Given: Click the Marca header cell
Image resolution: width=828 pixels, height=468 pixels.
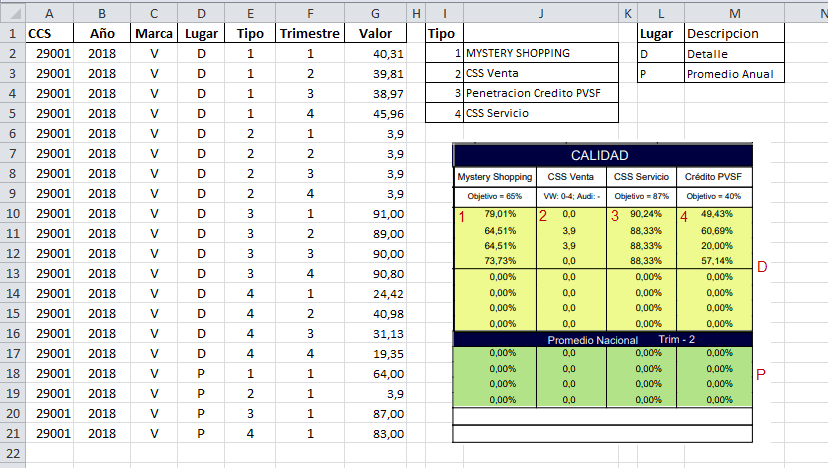Looking at the screenshot, I should (x=153, y=33).
